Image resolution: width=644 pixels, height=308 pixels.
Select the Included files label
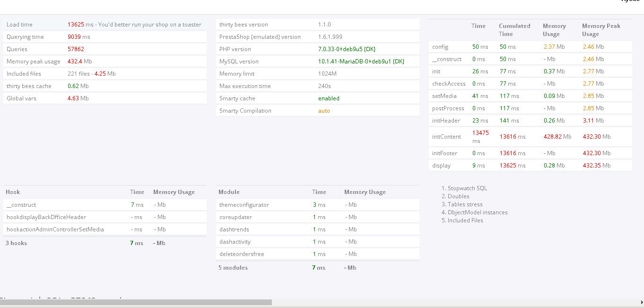tap(24, 74)
